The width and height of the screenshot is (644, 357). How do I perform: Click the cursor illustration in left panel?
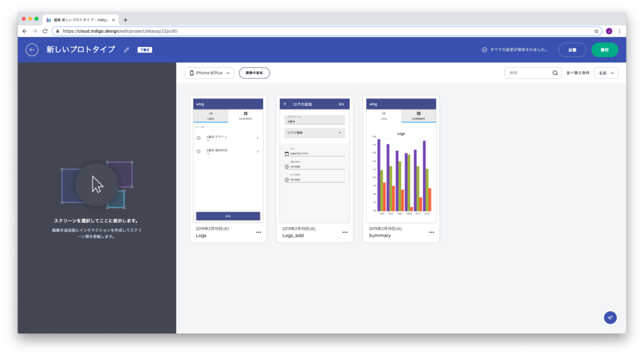(x=97, y=184)
